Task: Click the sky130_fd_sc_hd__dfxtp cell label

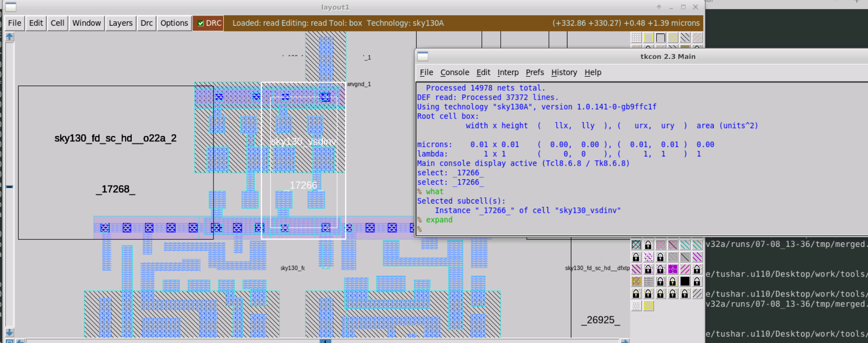Action: tap(597, 268)
